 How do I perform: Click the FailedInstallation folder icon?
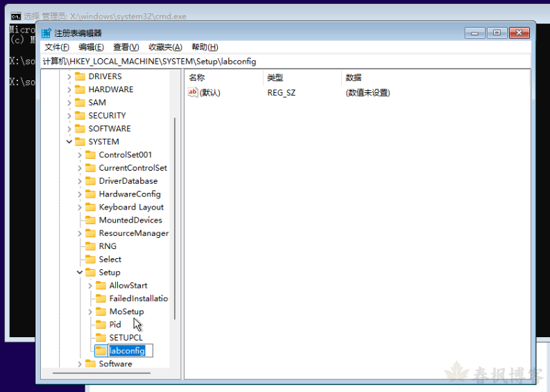pyautogui.click(x=101, y=298)
